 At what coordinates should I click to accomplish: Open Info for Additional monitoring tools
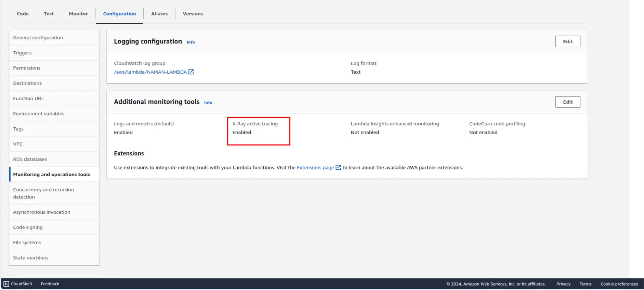point(208,103)
